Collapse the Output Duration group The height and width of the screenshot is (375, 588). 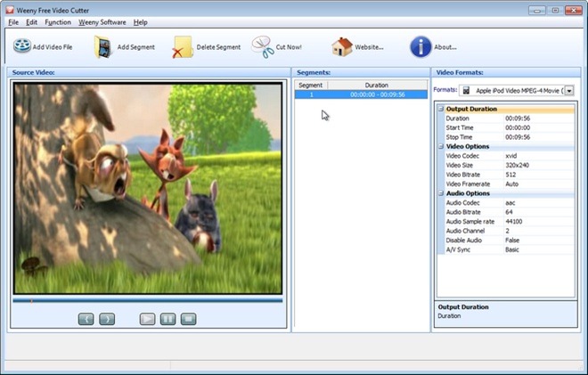[441, 109]
